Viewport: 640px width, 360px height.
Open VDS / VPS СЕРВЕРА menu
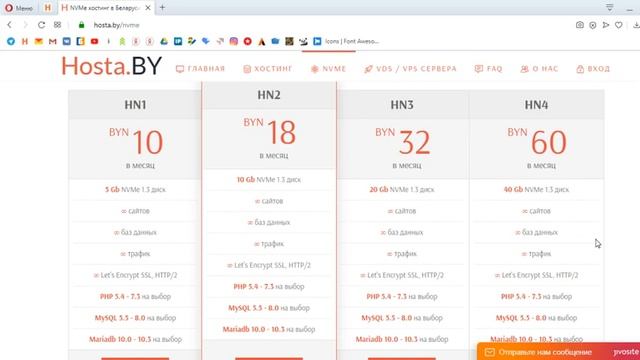point(410,69)
